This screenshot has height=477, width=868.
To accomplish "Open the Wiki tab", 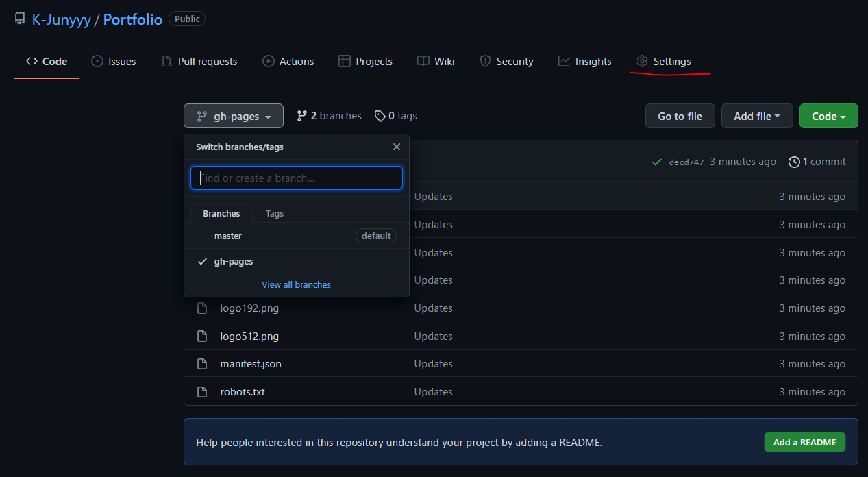I will [x=436, y=62].
